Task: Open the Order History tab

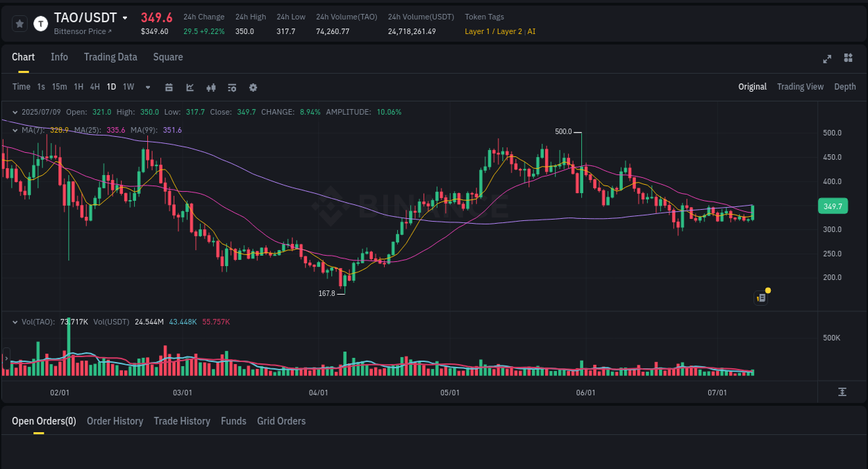Action: (x=115, y=421)
